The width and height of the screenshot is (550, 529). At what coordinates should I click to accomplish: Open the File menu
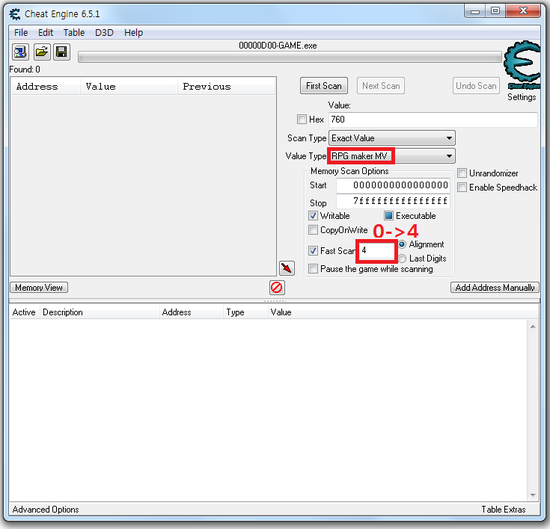click(x=21, y=33)
